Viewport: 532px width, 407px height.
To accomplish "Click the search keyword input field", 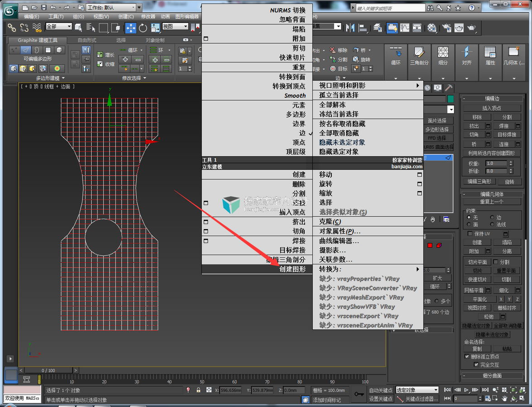I will (x=390, y=8).
